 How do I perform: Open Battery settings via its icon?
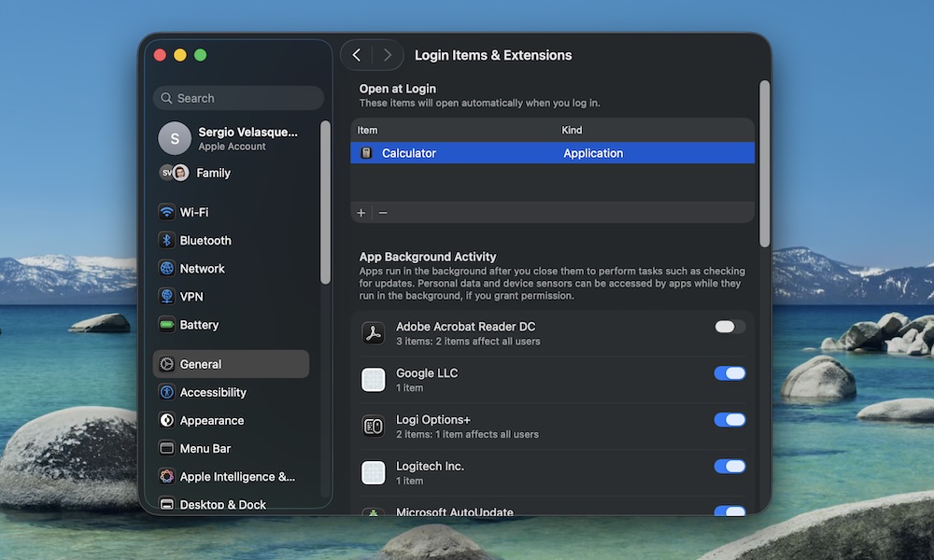click(166, 325)
